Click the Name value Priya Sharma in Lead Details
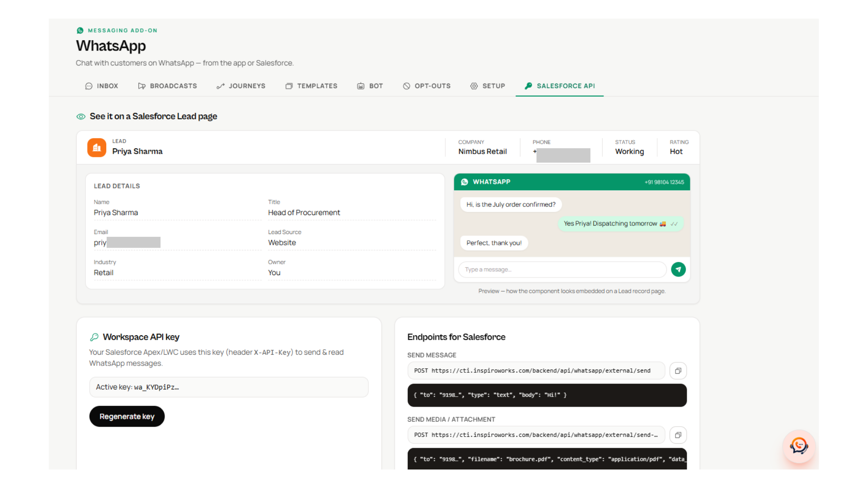Screen dimensions: 868x488 (116, 212)
